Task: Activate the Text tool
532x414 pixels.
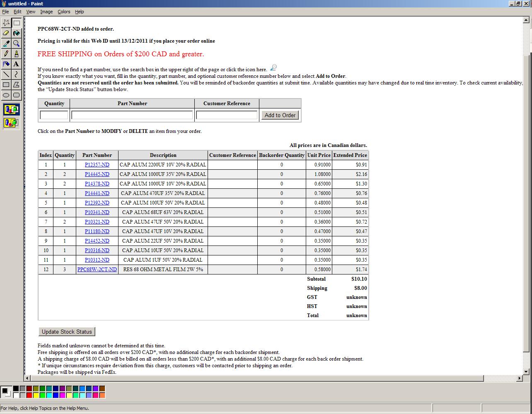Action: (16, 64)
